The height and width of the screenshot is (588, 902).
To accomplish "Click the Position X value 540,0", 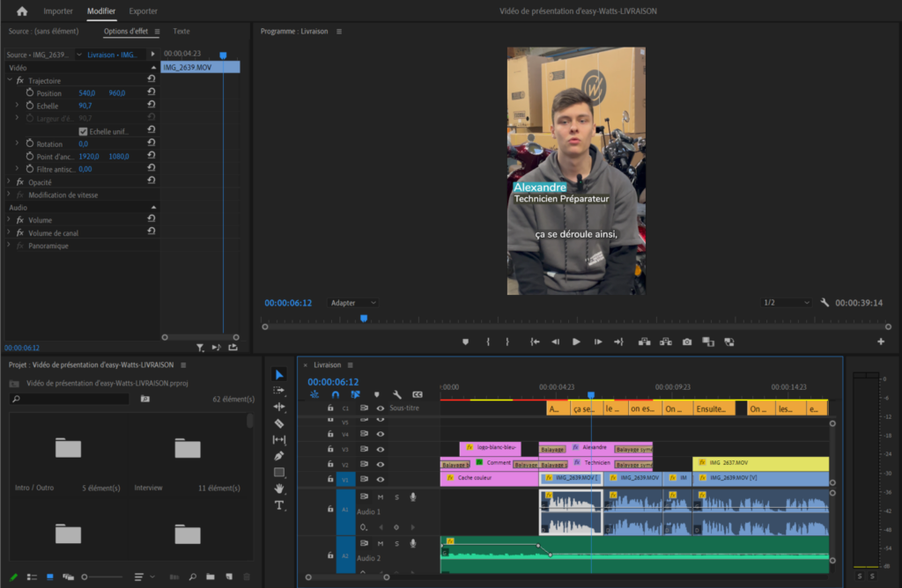I will [x=87, y=93].
